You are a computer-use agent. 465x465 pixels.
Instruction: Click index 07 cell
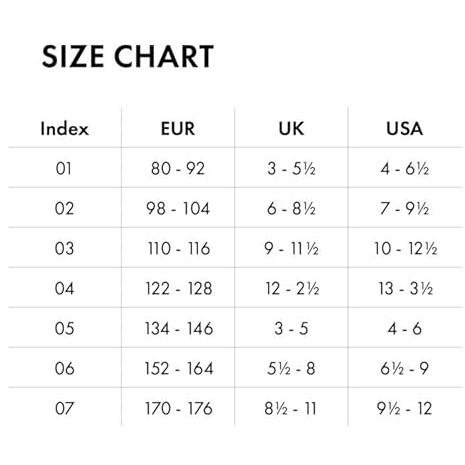tap(64, 409)
